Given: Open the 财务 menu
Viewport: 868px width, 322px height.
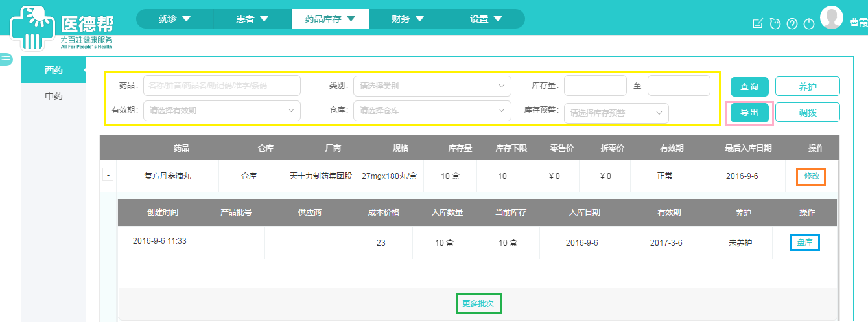Looking at the screenshot, I should 408,19.
